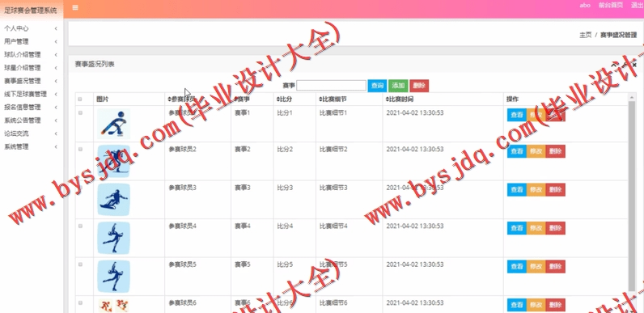Expand 赛事盛况管理 sidebar menu

tap(31, 81)
